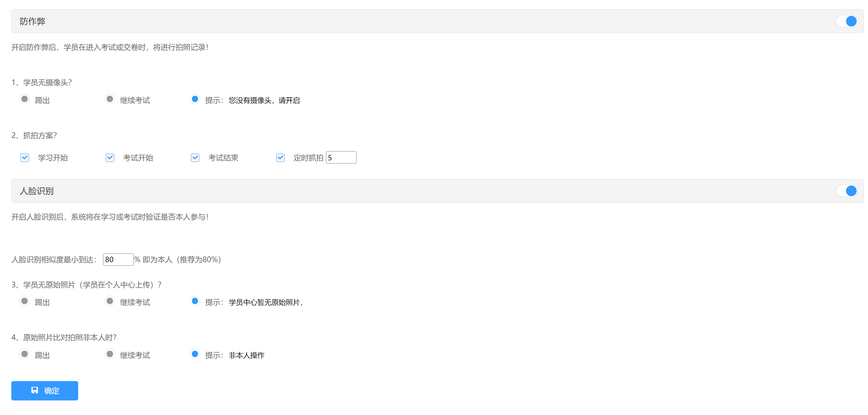Select 提示 radio for 学员无摄像头 question
This screenshot has width=868, height=415.
(x=195, y=99)
